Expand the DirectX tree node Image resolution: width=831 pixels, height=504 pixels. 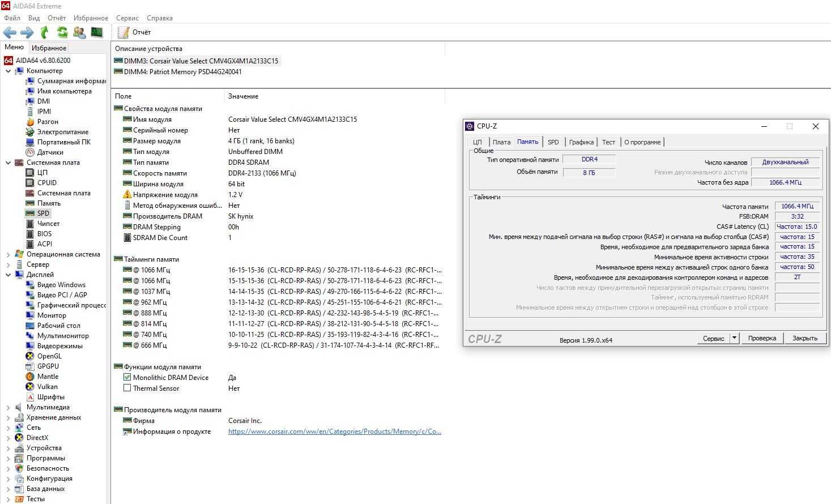tap(8, 438)
